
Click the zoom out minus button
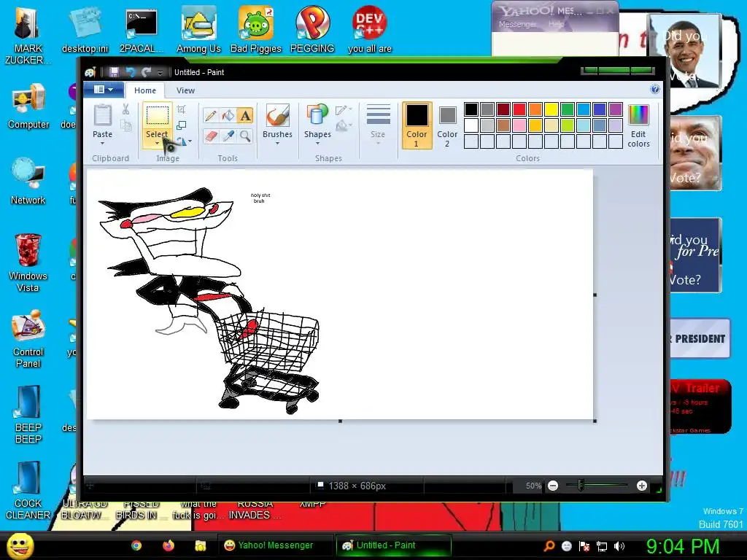[x=553, y=486]
